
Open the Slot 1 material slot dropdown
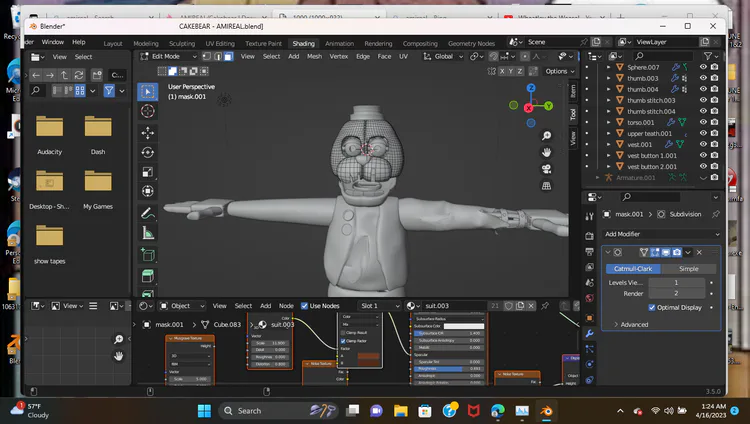(379, 306)
